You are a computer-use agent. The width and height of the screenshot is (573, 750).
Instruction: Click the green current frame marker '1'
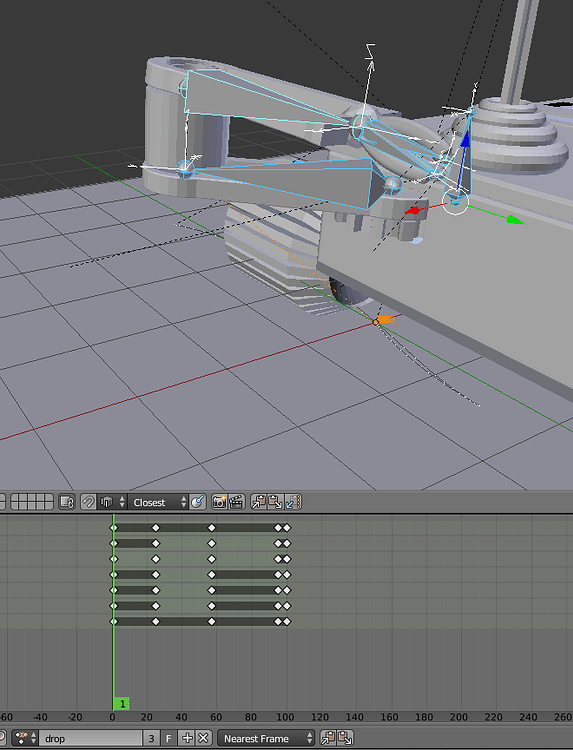coord(121,704)
